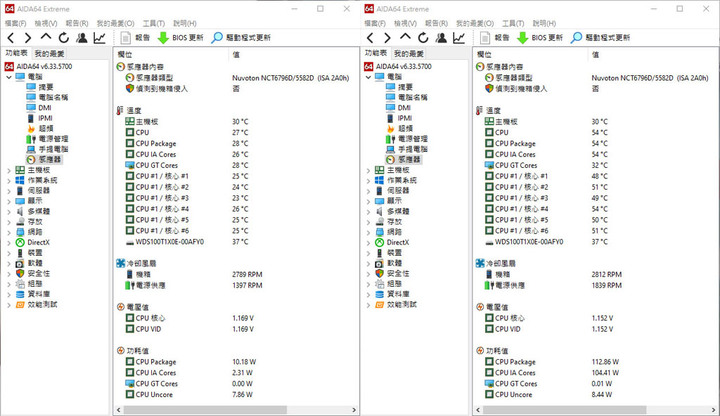Click the green BIOS 更新 arrow in left window
This screenshot has width=720, height=416.
[163, 38]
